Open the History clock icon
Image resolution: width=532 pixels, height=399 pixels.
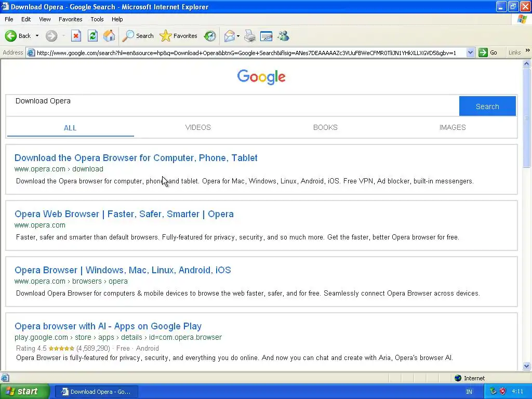point(210,36)
